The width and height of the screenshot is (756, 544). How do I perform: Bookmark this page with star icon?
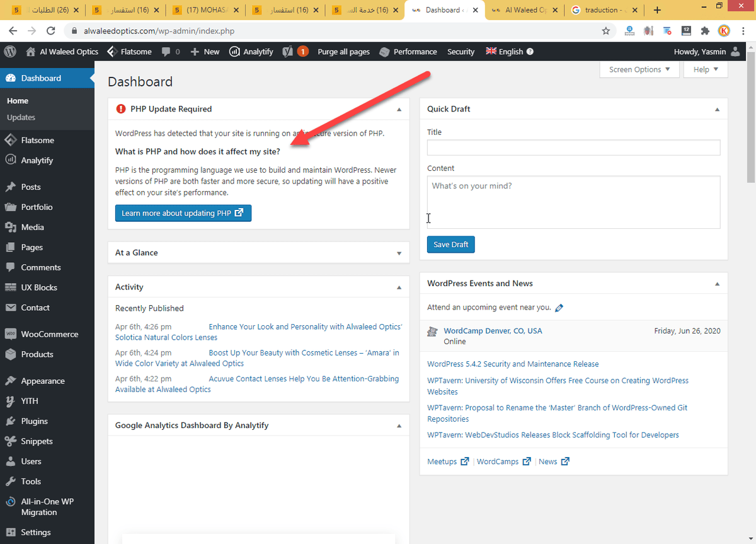tap(606, 30)
